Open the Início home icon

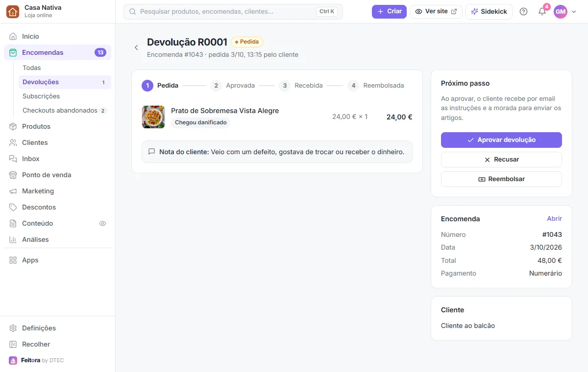13,36
